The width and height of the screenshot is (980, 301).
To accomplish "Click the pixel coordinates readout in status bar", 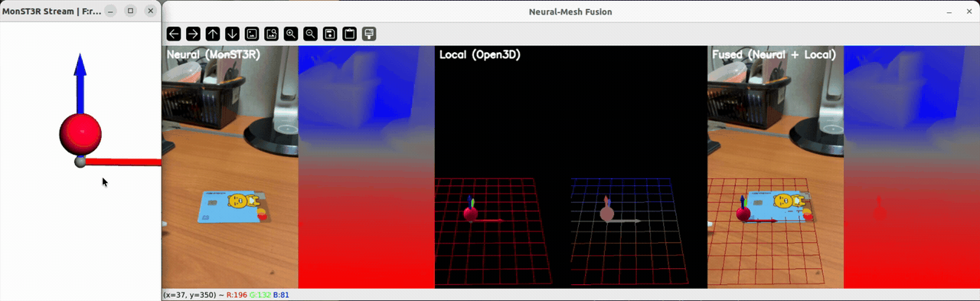I will tap(190, 295).
